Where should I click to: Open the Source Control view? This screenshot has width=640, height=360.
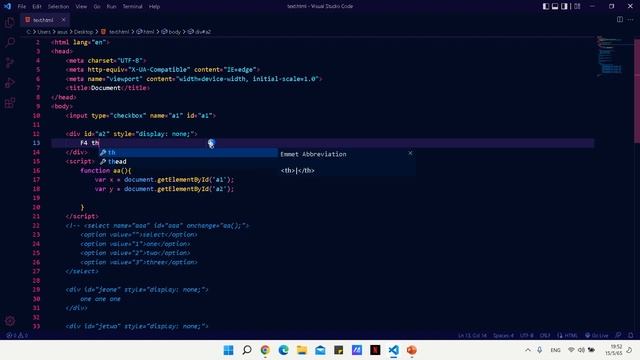point(10,62)
